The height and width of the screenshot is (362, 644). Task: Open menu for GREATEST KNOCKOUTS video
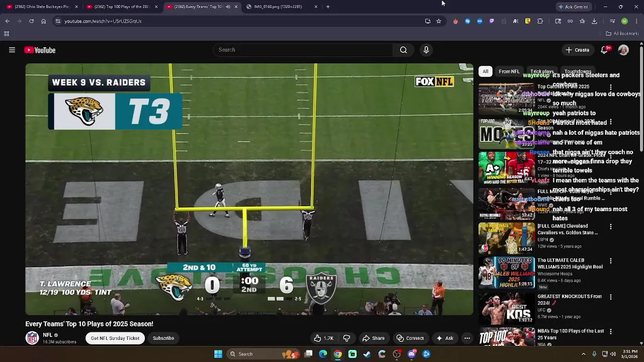click(x=611, y=297)
